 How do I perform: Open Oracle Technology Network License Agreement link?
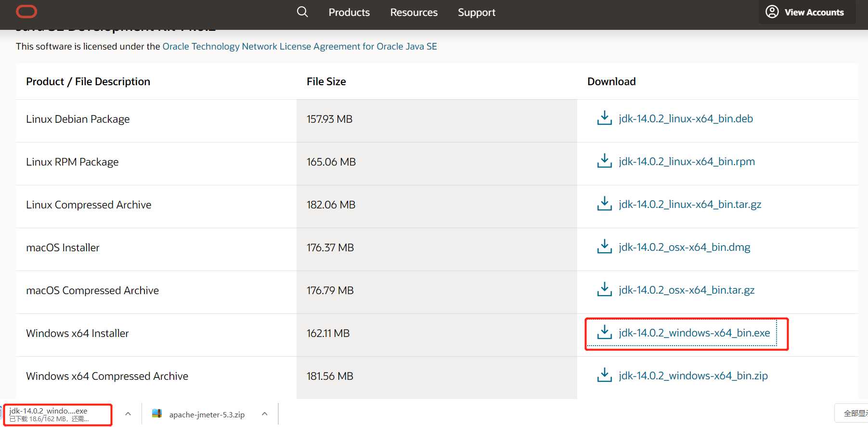click(x=300, y=46)
